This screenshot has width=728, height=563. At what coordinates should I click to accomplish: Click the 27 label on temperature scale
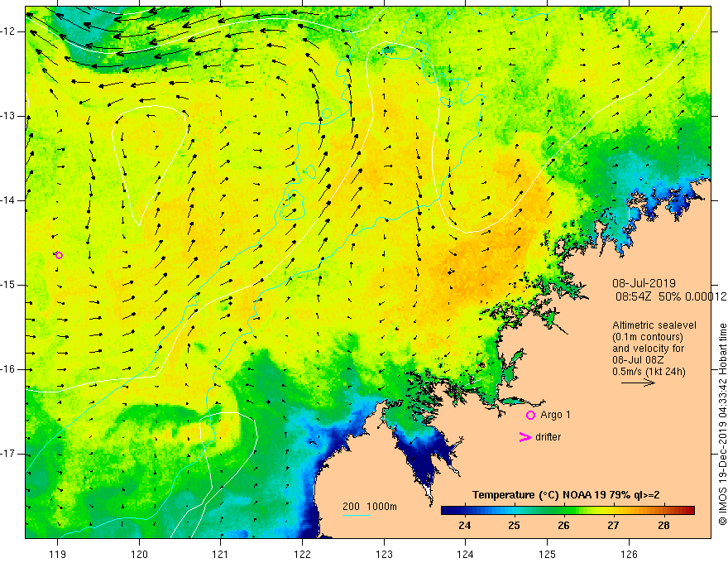613,526
